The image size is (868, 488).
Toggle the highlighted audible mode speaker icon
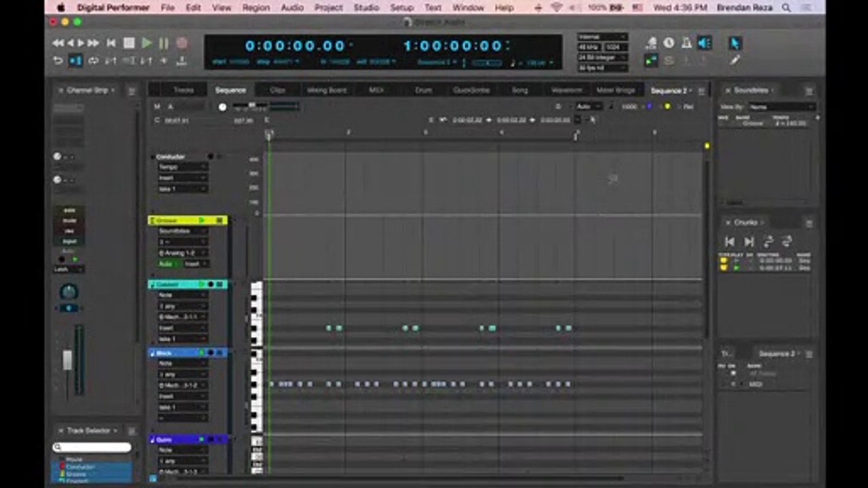tap(705, 43)
